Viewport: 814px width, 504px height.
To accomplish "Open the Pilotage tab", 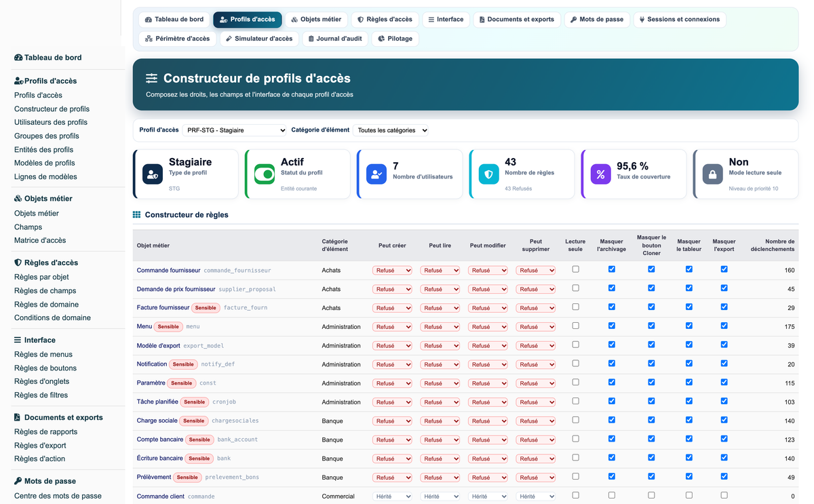I will point(395,39).
